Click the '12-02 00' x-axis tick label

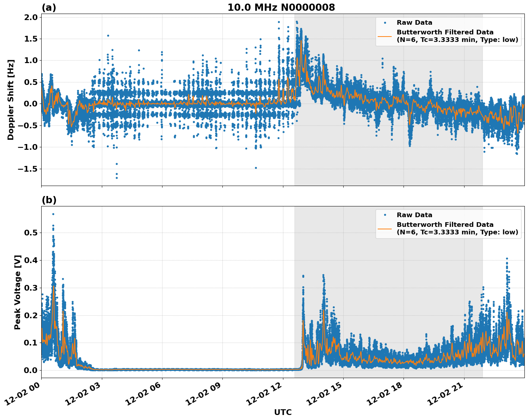click(x=22, y=393)
